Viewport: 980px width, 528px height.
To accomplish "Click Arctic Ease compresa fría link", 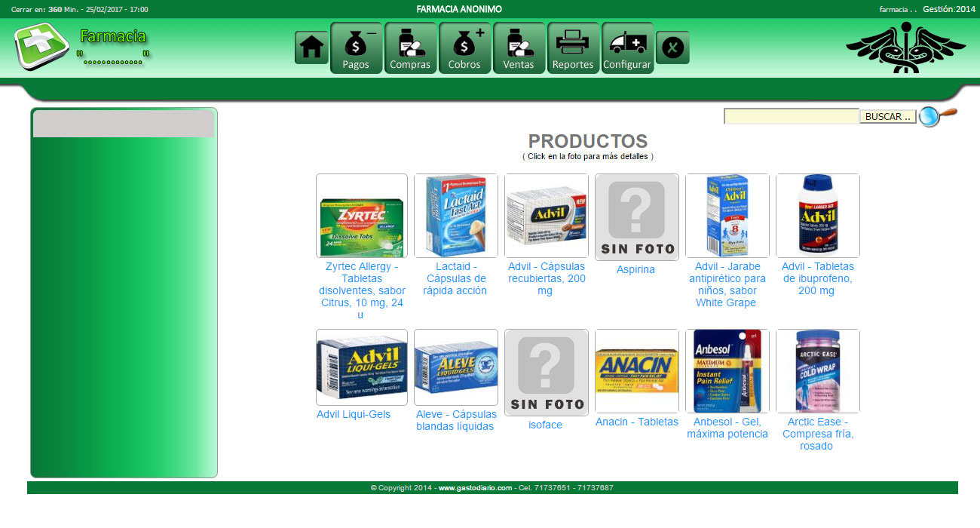I will 818,434.
